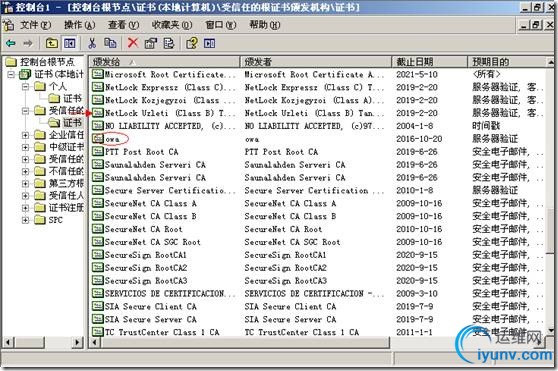The image size is (558, 371).
Task: Click the Forward arrow toolbar icon
Action: [x=28, y=43]
